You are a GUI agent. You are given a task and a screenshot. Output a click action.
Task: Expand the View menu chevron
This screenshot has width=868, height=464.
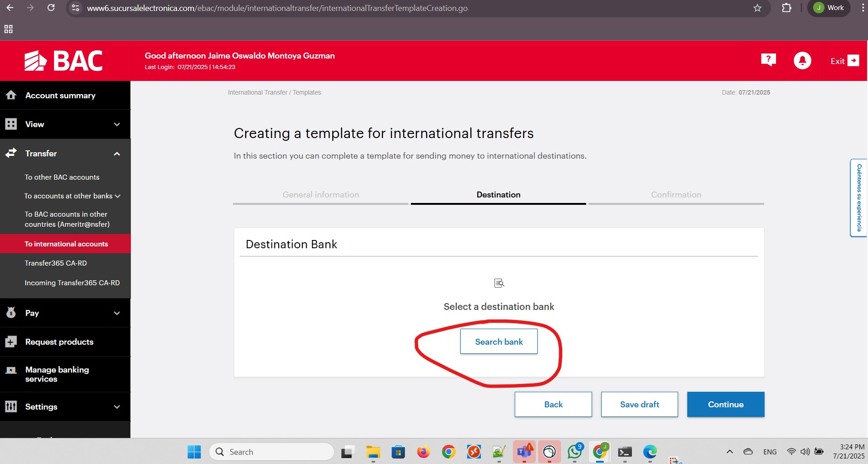pyautogui.click(x=117, y=124)
